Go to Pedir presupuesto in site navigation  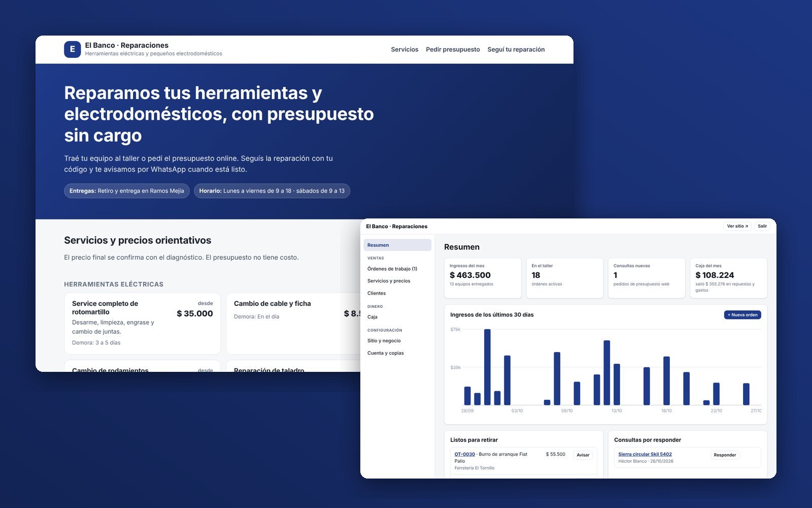click(x=453, y=49)
